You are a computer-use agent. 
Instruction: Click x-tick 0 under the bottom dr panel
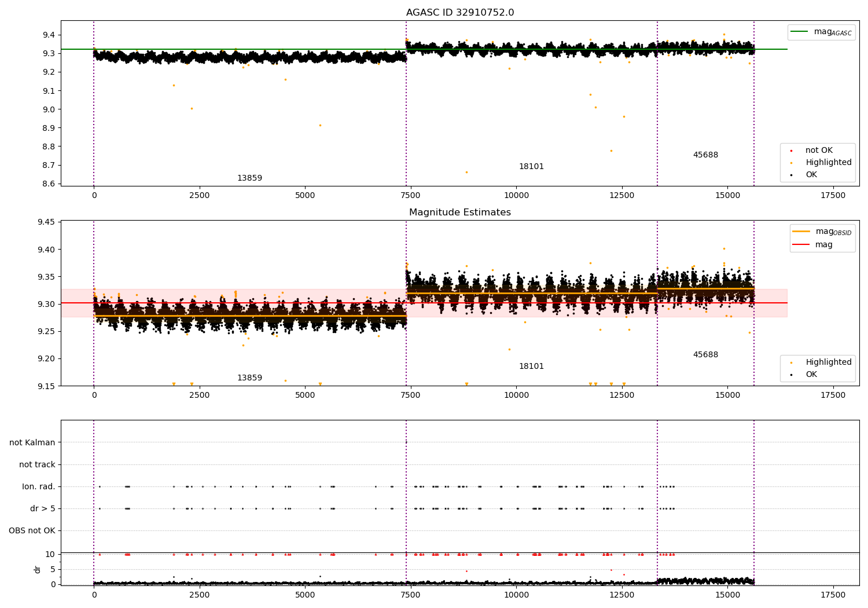click(94, 595)
